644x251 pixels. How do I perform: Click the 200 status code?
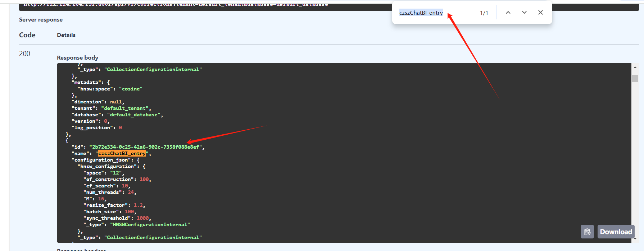pyautogui.click(x=24, y=54)
